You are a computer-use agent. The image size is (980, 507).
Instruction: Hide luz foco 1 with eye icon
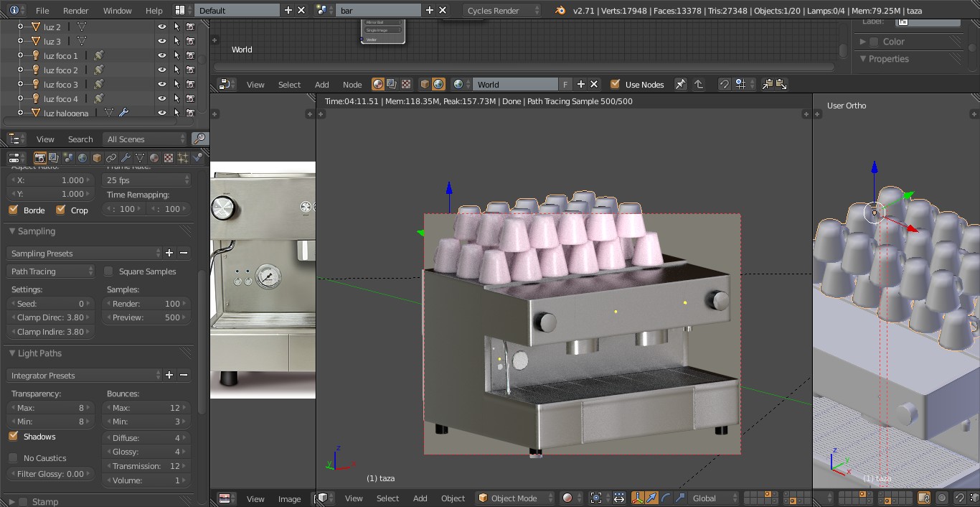tap(162, 55)
